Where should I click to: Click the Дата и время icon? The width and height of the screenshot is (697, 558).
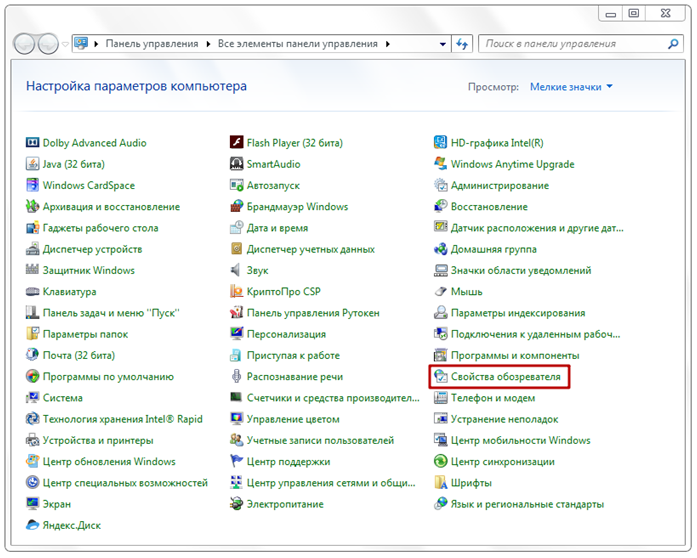pyautogui.click(x=236, y=228)
